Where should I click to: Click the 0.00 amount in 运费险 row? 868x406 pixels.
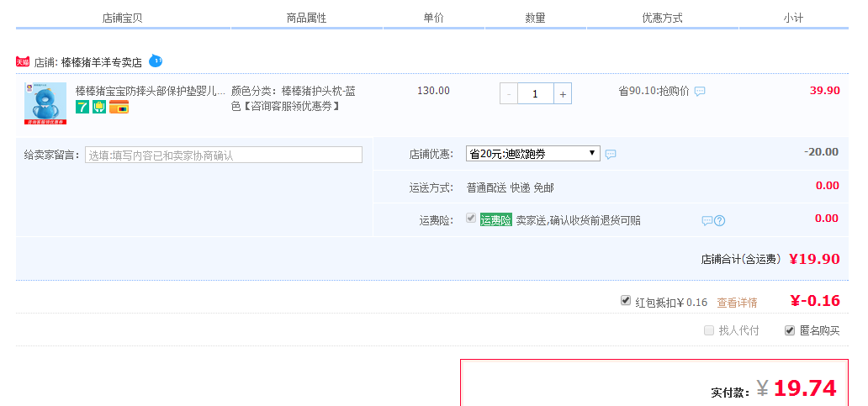827,218
